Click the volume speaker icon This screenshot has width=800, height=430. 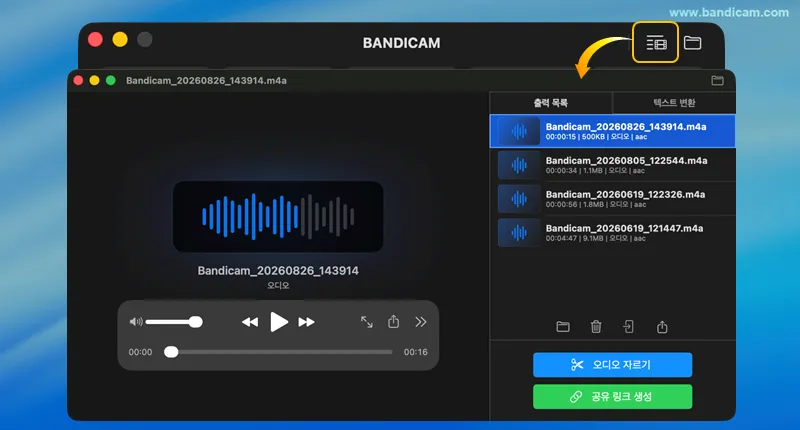136,322
